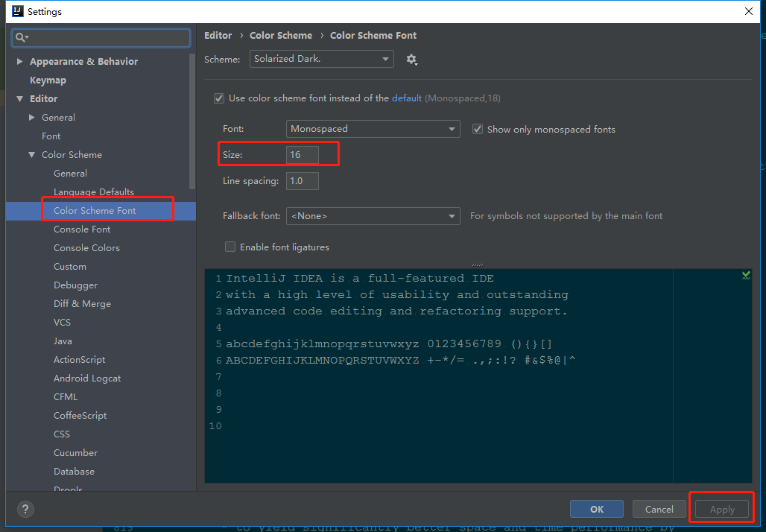766x532 pixels.
Task: Open the Font dropdown showing Monospaced
Action: pos(373,128)
